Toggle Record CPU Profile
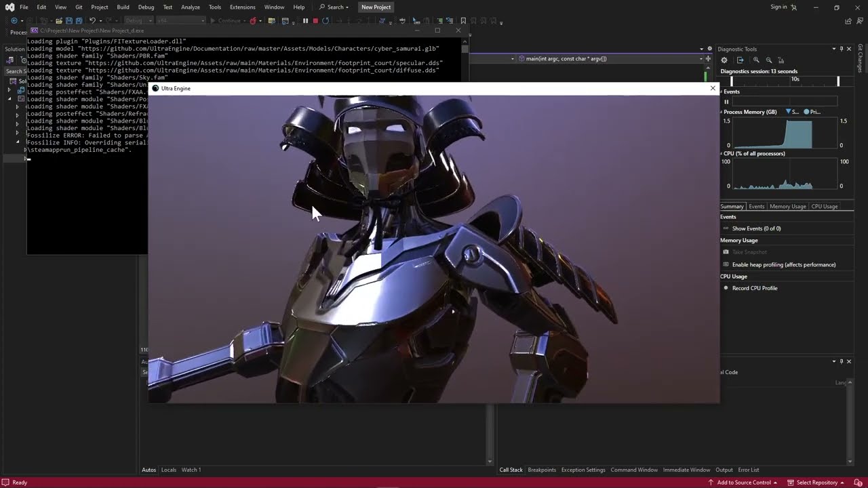868x488 pixels. tap(750, 288)
